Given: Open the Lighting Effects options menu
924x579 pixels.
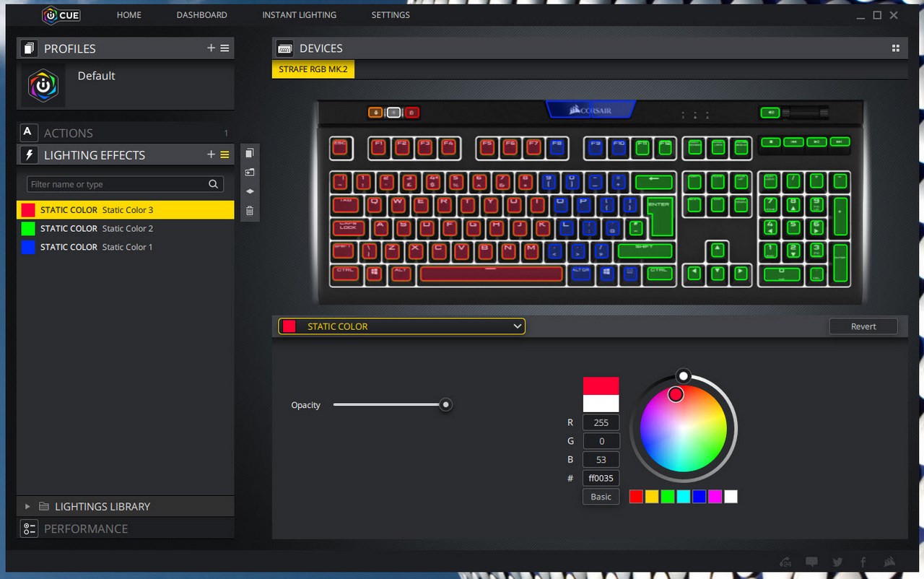Looking at the screenshot, I should pos(225,154).
